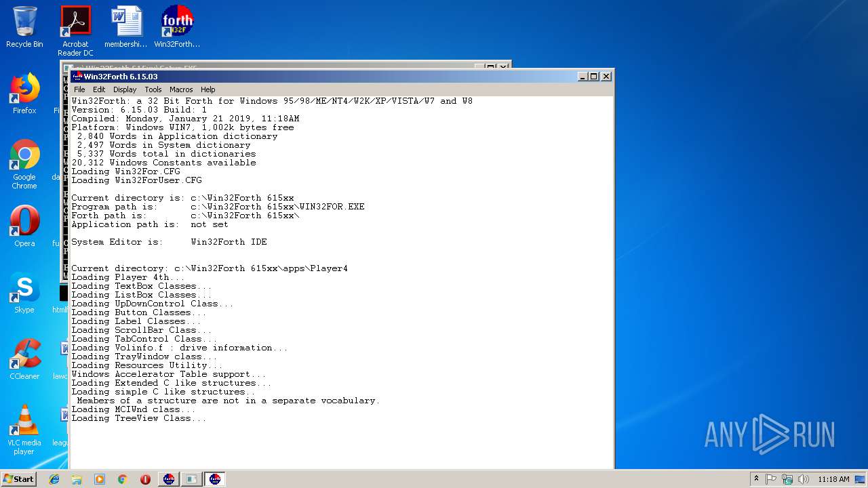Launch the Firefox desktop shortcut
This screenshot has width=868, height=488.
(24, 94)
